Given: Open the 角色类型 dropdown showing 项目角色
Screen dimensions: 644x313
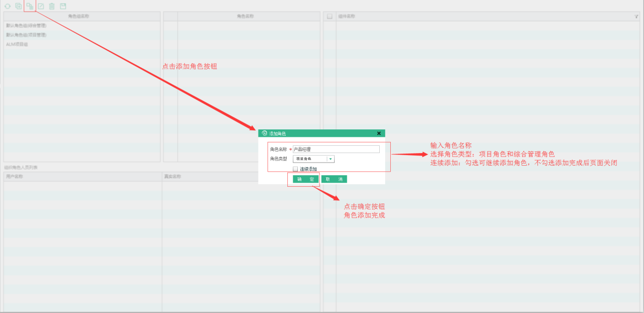Looking at the screenshot, I should coord(314,159).
